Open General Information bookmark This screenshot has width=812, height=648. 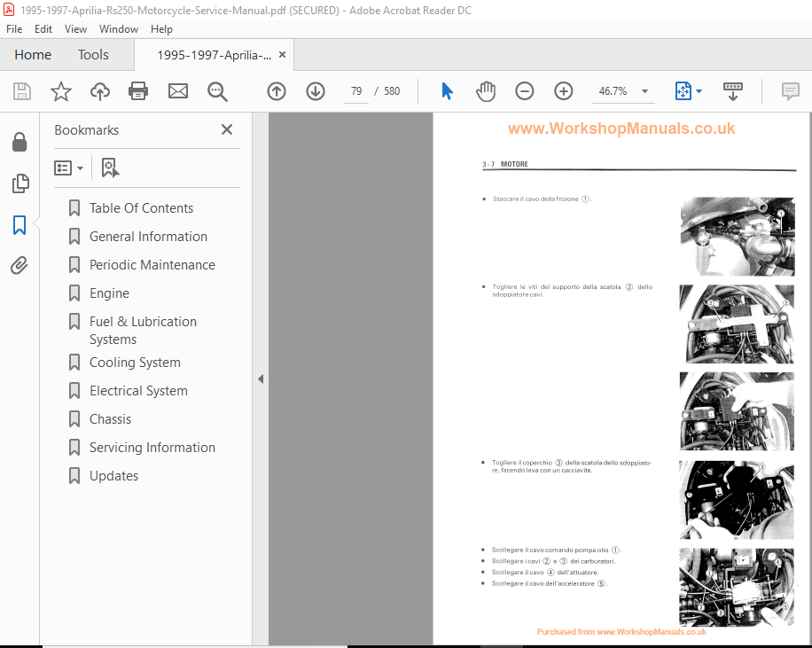coord(148,237)
